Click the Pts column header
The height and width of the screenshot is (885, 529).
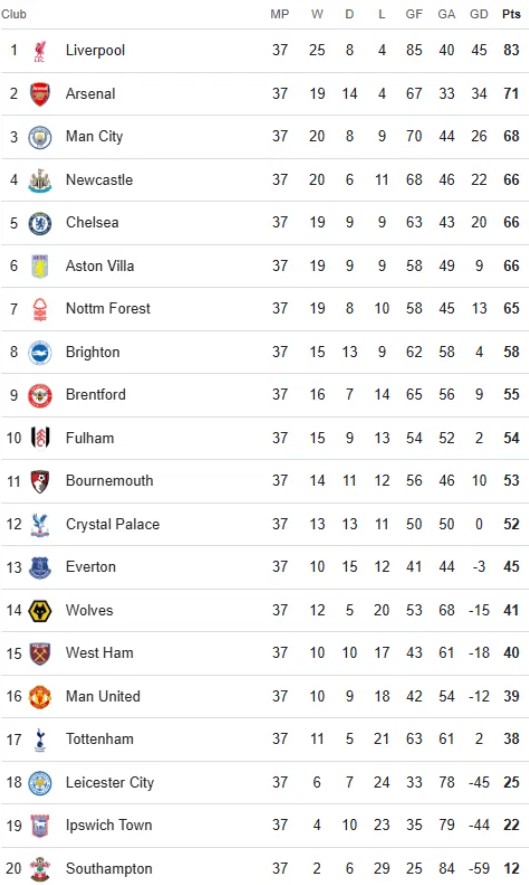511,14
